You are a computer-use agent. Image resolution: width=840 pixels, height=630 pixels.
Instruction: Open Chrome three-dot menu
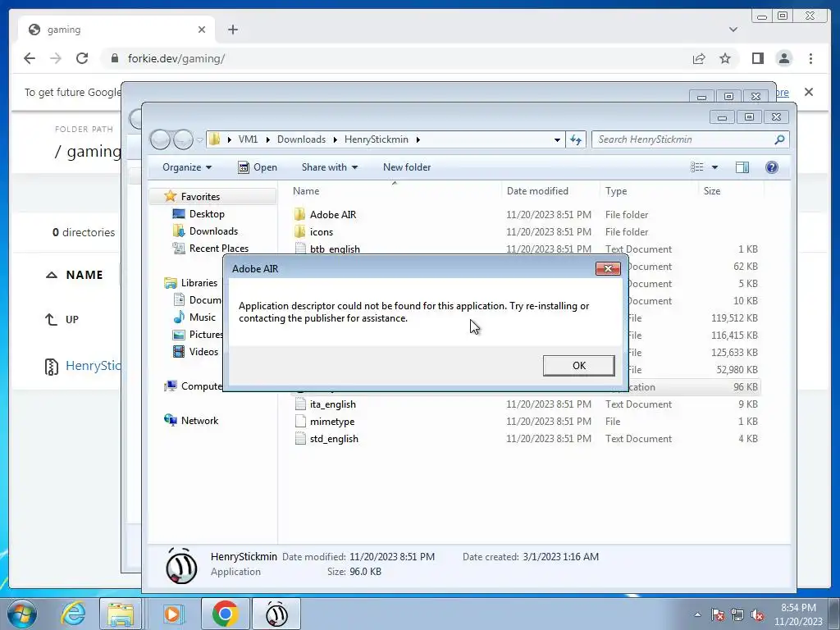click(810, 58)
